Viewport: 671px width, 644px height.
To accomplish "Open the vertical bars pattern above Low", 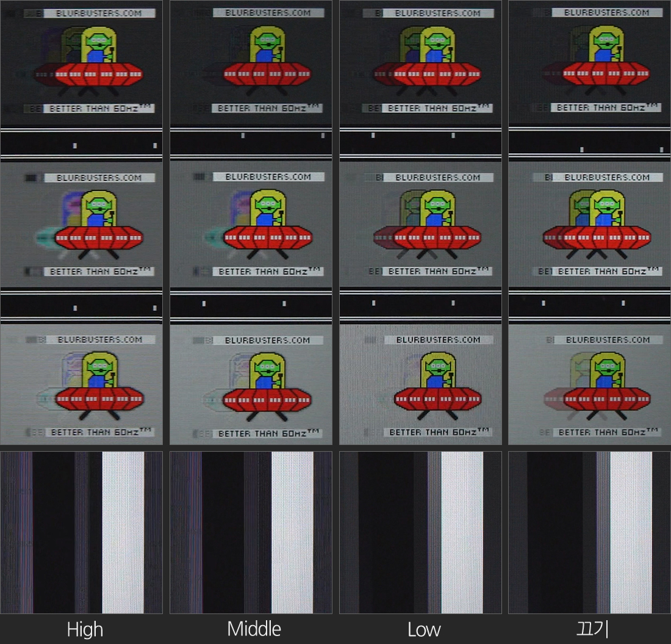I will [420, 532].
